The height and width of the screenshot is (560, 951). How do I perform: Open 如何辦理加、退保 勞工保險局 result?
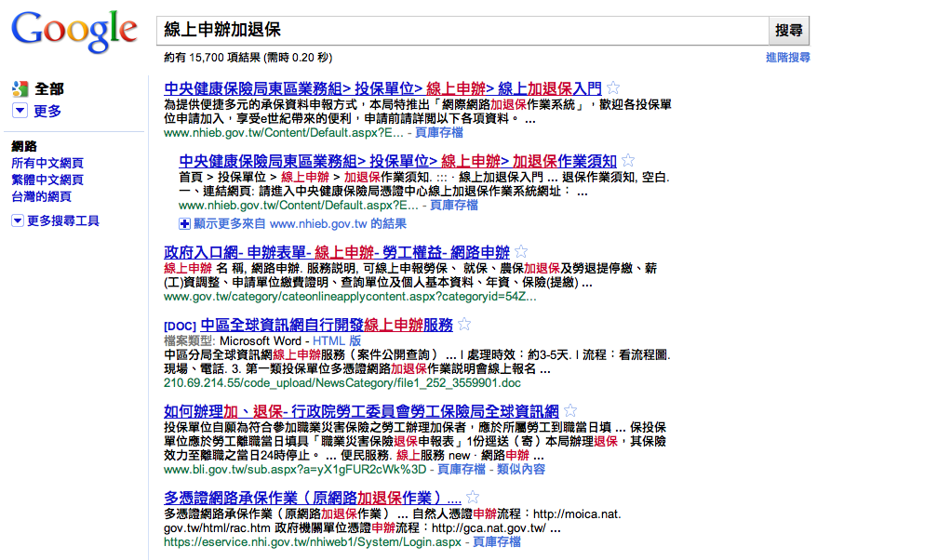[361, 411]
